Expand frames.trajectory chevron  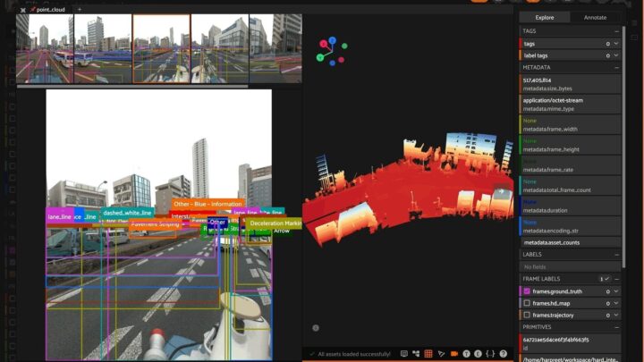tap(616, 316)
